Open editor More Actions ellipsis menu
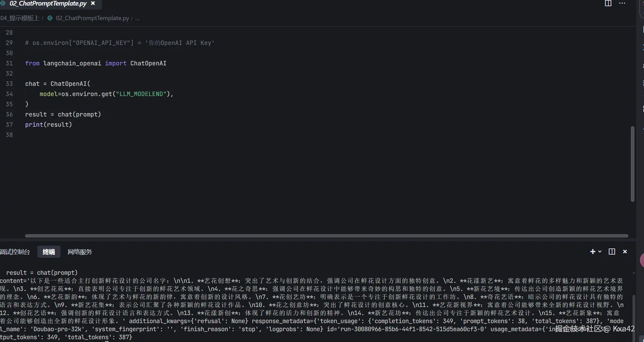The image size is (644, 342). click(x=622, y=3)
